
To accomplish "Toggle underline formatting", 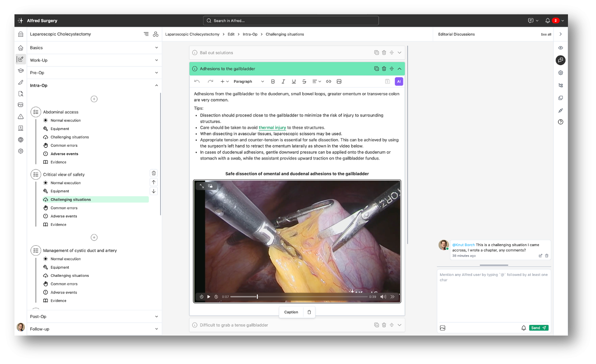I will tap(294, 81).
